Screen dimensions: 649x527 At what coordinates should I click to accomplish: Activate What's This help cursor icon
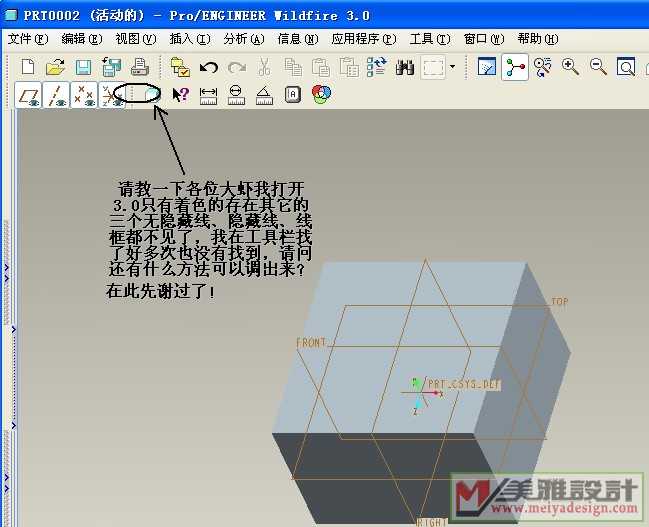pyautogui.click(x=180, y=94)
